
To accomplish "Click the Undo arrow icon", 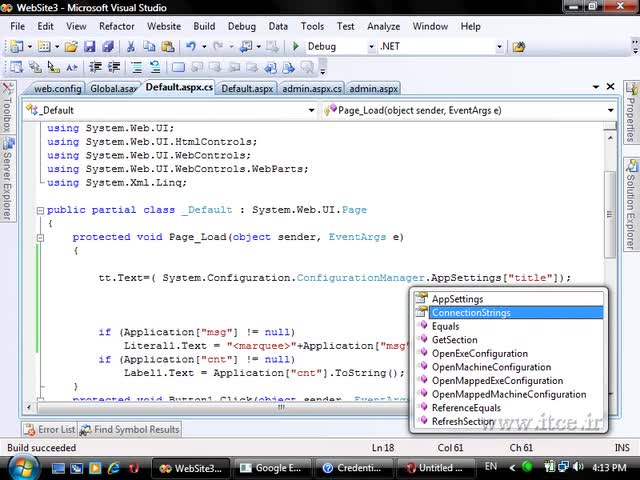I will pyautogui.click(x=191, y=46).
